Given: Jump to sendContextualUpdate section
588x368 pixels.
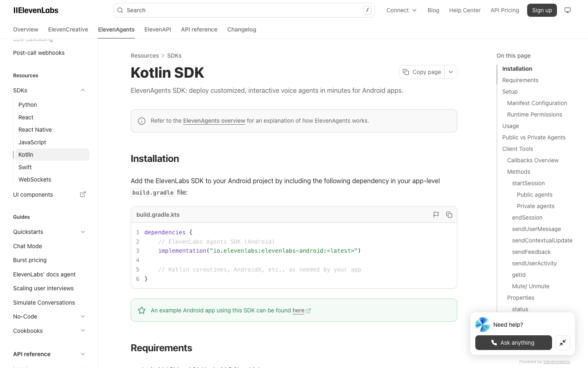Looking at the screenshot, I should click(x=542, y=240).
